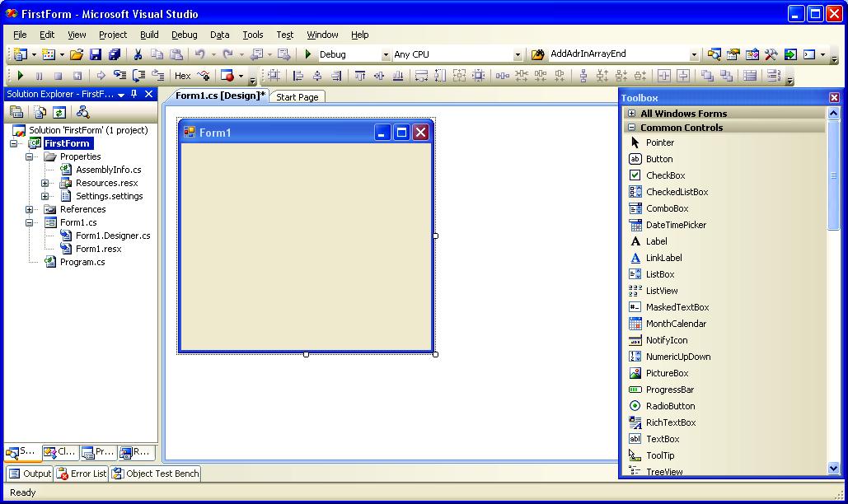Open the File menu
Screen dimensions: 848x504
(x=20, y=35)
